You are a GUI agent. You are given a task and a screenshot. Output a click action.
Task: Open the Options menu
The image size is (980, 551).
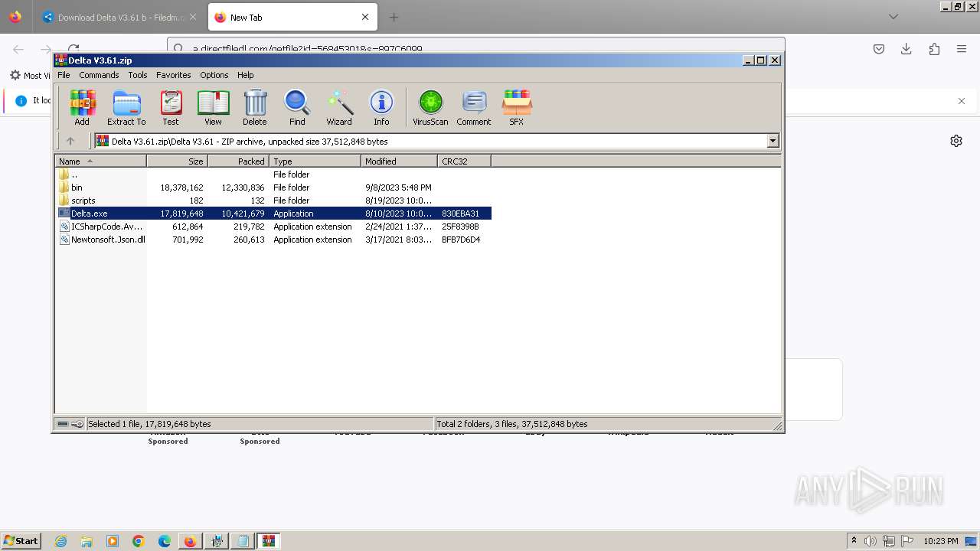pos(214,75)
